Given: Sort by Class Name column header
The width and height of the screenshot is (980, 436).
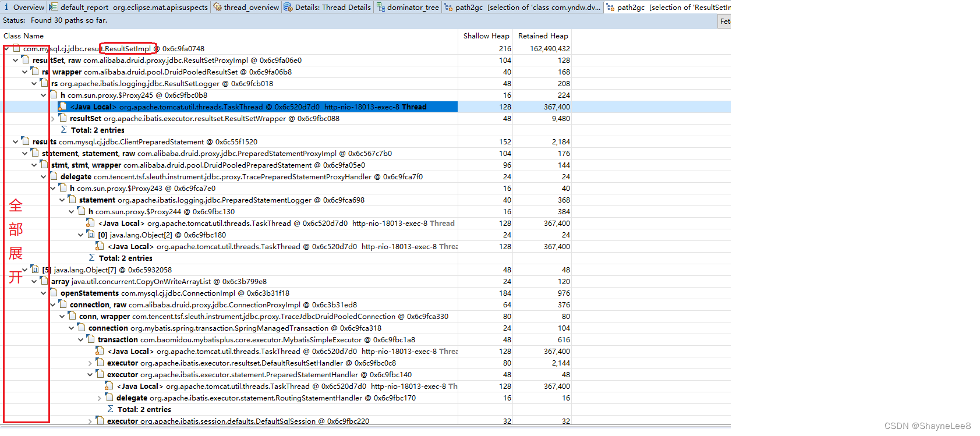Looking at the screenshot, I should [x=23, y=36].
